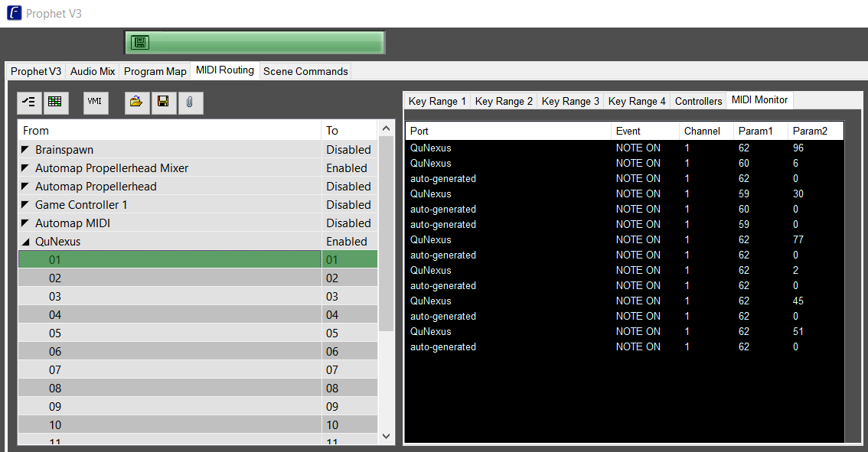Image resolution: width=868 pixels, height=452 pixels.
Task: Select monitor row with Param2 value 77
Action: pos(625,239)
